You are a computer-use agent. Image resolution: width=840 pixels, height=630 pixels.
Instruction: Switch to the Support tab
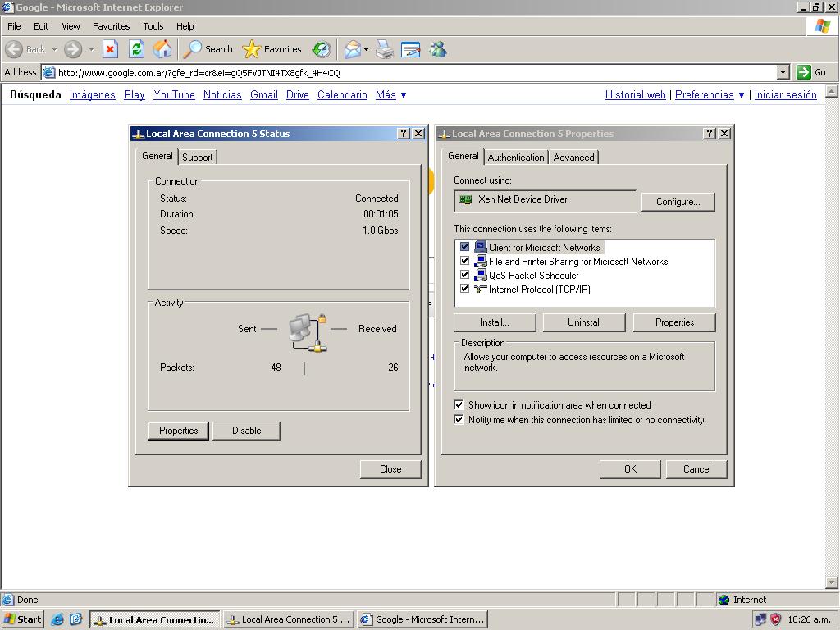point(197,157)
